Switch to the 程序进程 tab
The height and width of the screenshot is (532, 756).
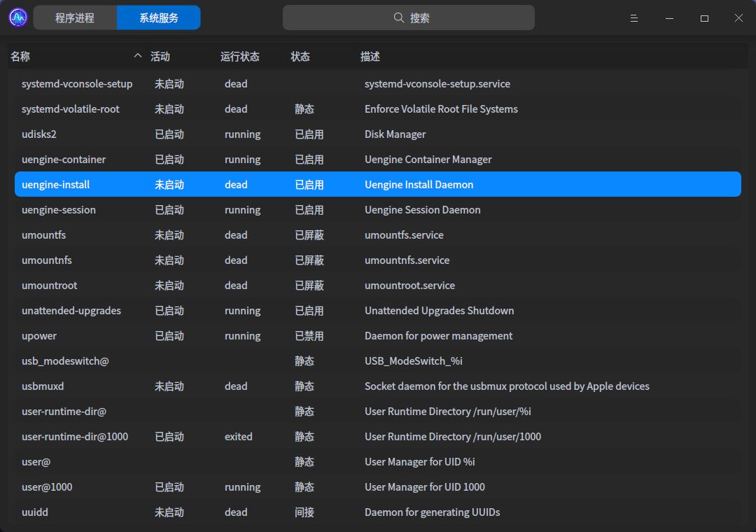(x=75, y=18)
